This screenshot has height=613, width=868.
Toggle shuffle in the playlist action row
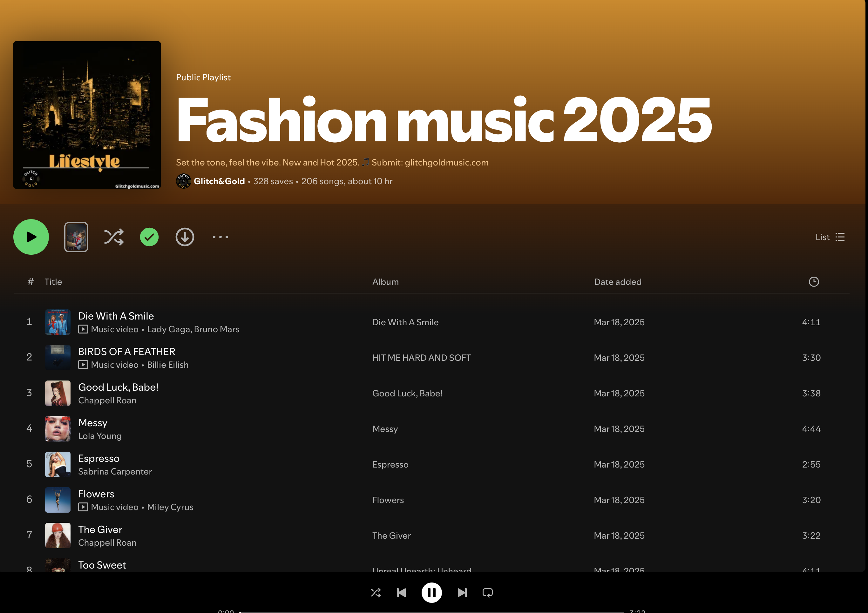click(114, 237)
